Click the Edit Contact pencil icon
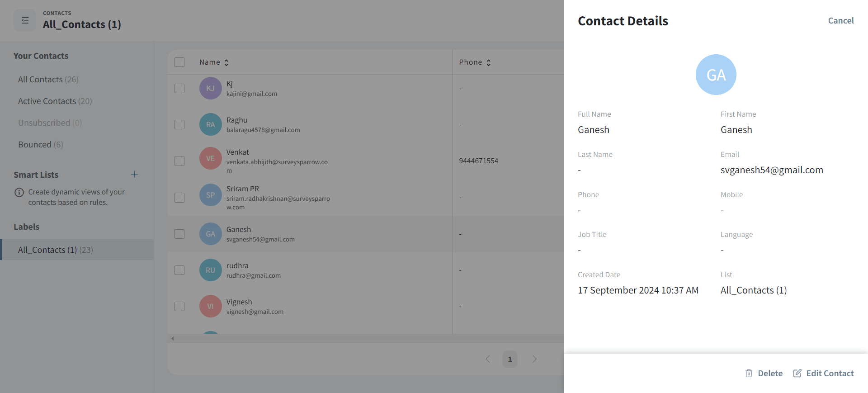The height and width of the screenshot is (393, 868). tap(797, 373)
